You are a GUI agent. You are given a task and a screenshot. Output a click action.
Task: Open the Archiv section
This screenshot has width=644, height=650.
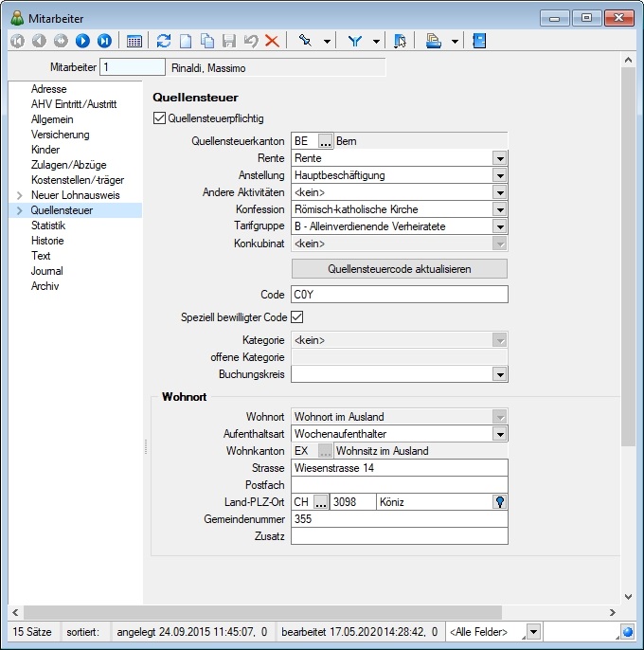[45, 286]
